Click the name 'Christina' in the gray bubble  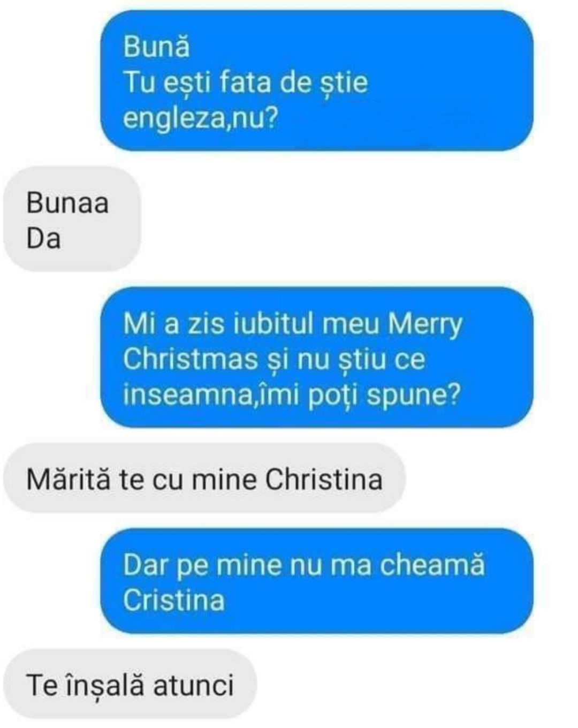click(324, 479)
